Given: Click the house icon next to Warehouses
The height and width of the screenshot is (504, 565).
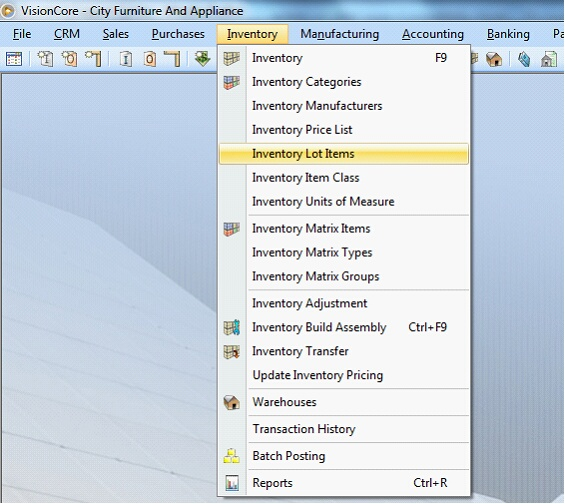Looking at the screenshot, I should pyautogui.click(x=231, y=402).
